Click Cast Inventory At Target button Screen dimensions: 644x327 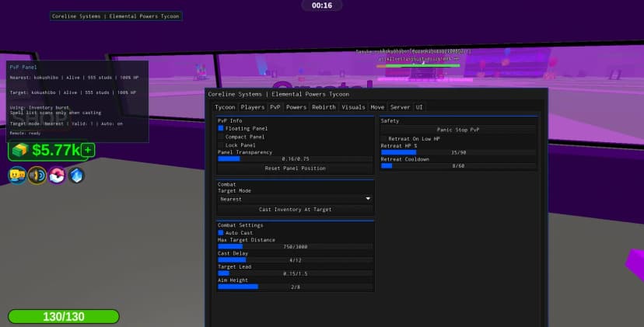295,209
